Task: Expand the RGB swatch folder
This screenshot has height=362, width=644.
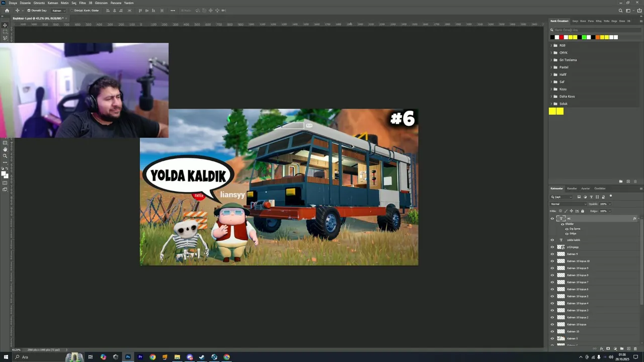Action: (x=550, y=45)
